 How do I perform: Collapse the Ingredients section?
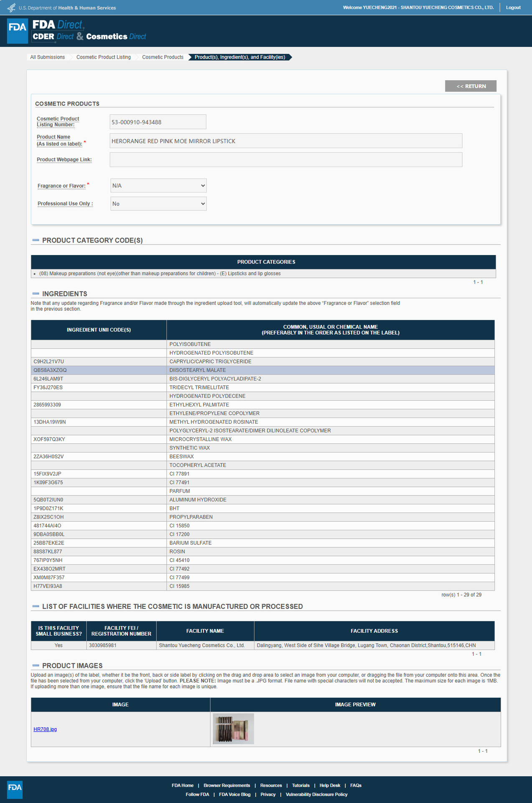pos(36,294)
